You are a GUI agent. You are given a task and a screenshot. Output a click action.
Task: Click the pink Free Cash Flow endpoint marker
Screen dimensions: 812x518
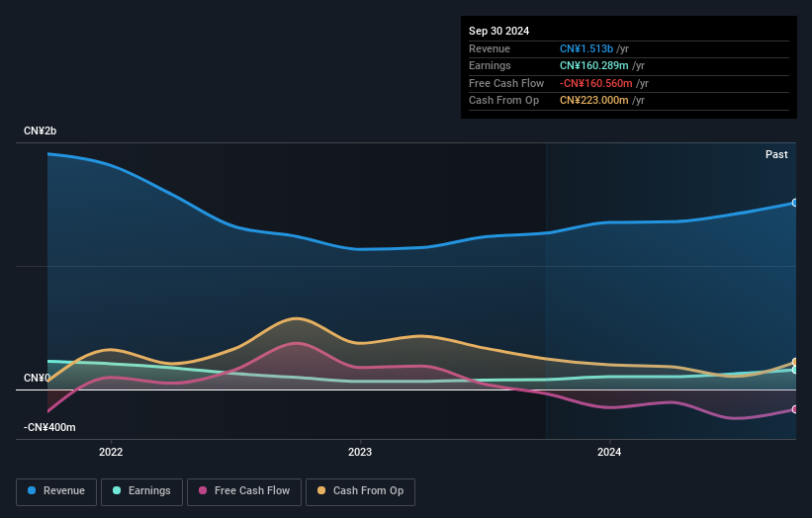(795, 409)
